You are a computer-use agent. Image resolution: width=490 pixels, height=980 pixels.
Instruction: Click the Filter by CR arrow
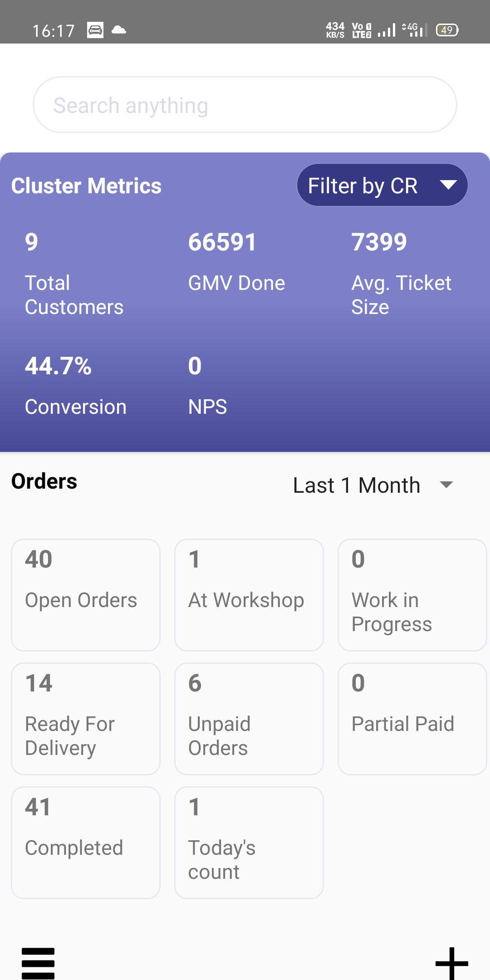tap(448, 185)
